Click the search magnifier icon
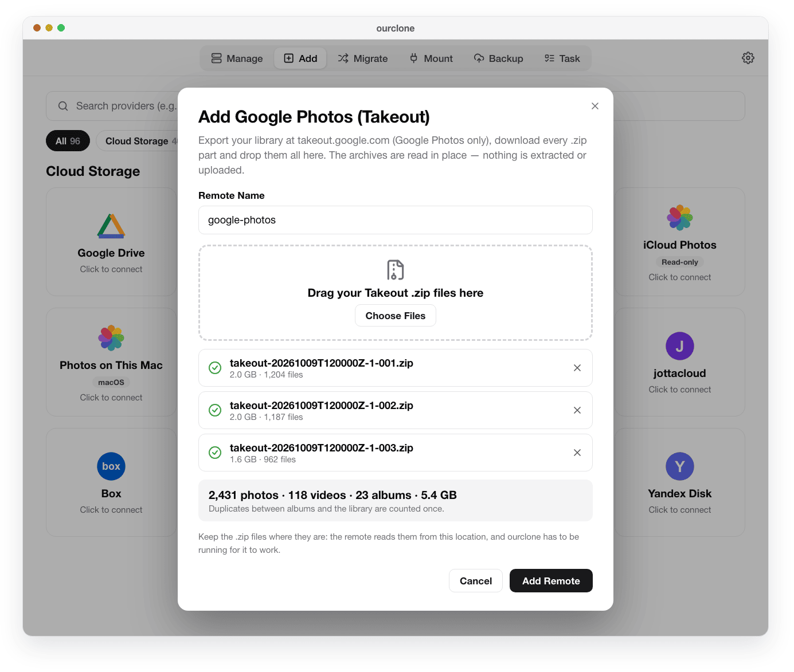The image size is (794, 672). coord(63,106)
